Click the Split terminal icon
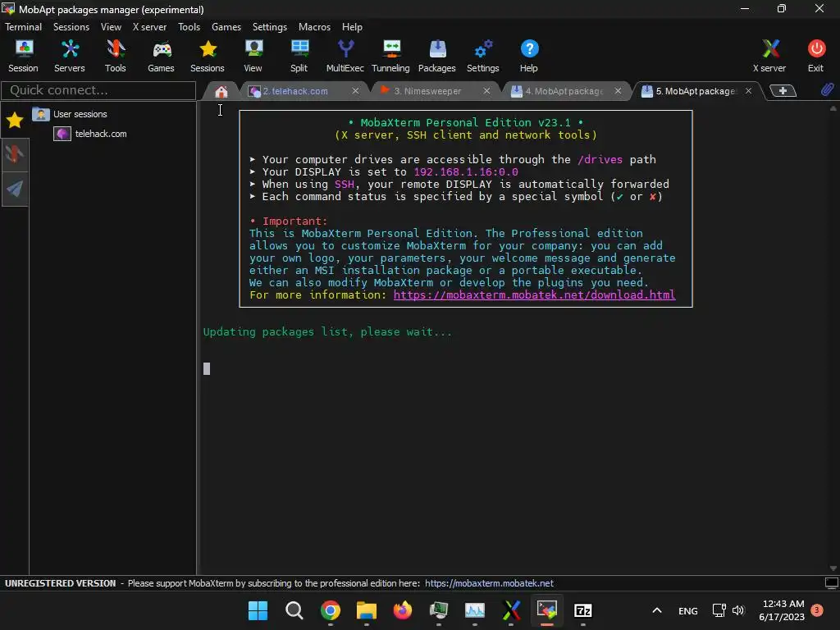The height and width of the screenshot is (630, 840). tap(299, 56)
